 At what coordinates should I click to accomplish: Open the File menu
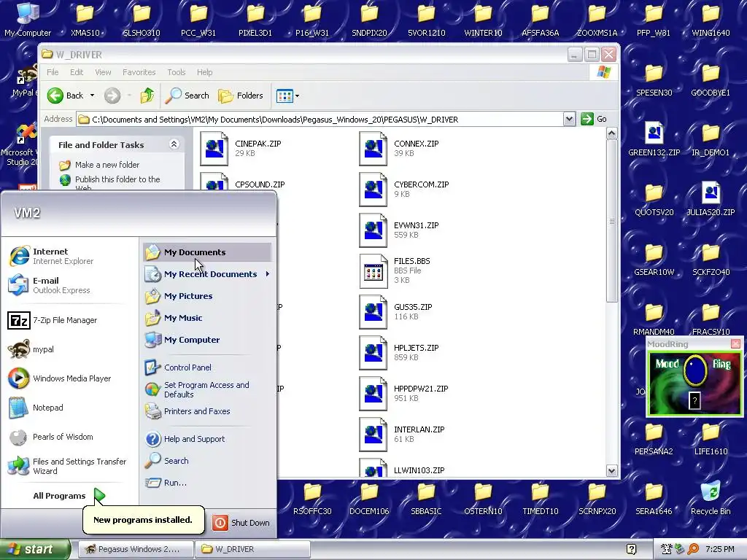tap(53, 72)
